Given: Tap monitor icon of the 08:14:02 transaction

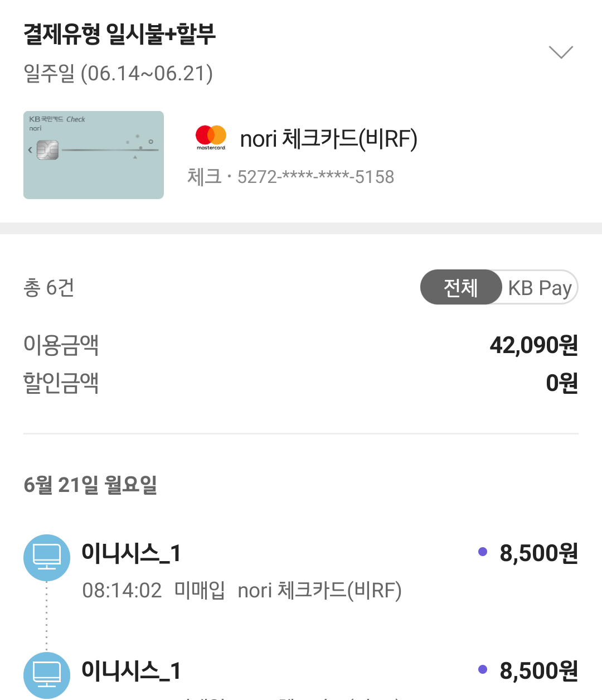Looking at the screenshot, I should (x=47, y=557).
